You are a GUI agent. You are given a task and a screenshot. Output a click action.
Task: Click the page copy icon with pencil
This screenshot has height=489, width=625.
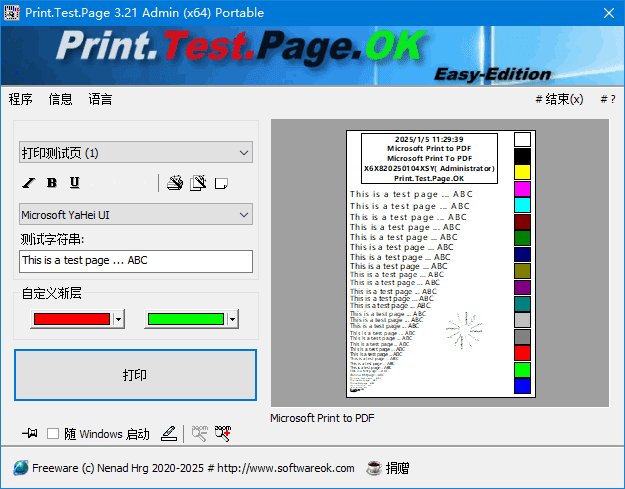click(x=198, y=183)
